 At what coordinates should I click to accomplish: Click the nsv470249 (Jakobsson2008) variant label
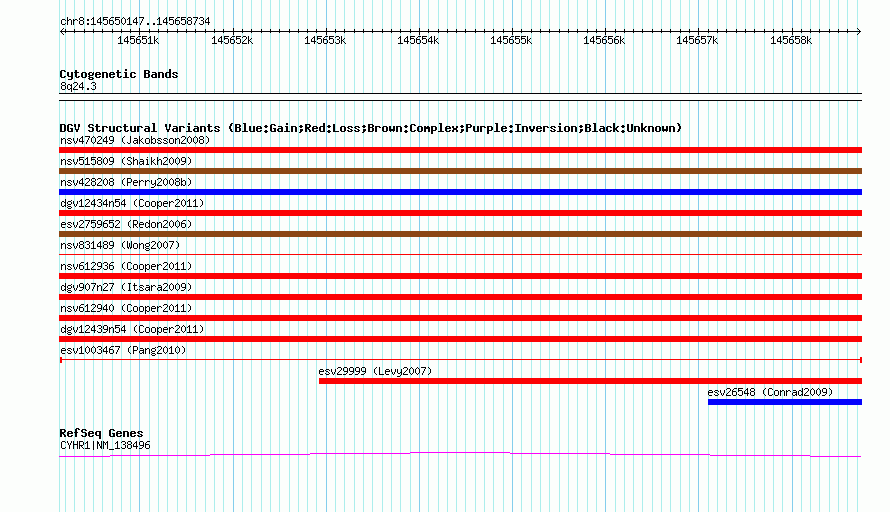tap(135, 140)
